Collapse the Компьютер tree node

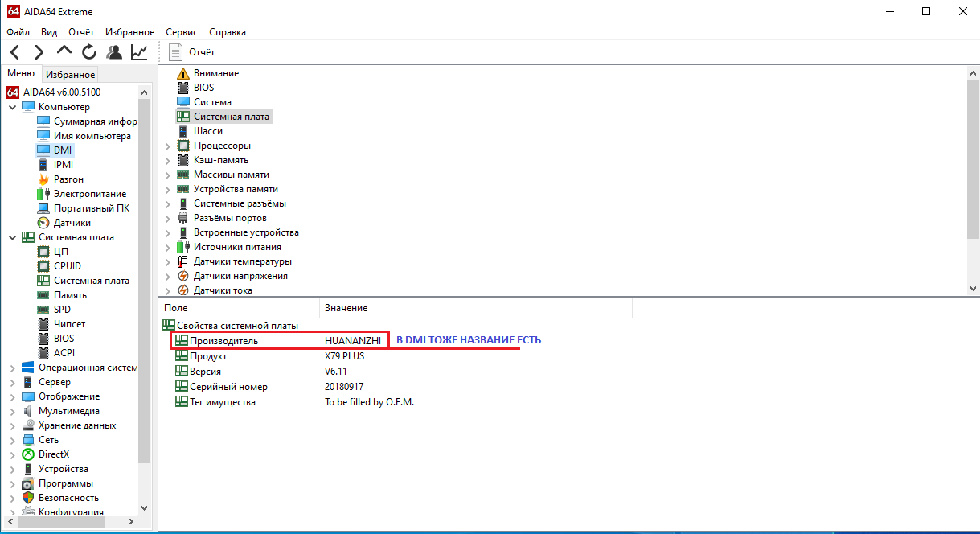12,107
